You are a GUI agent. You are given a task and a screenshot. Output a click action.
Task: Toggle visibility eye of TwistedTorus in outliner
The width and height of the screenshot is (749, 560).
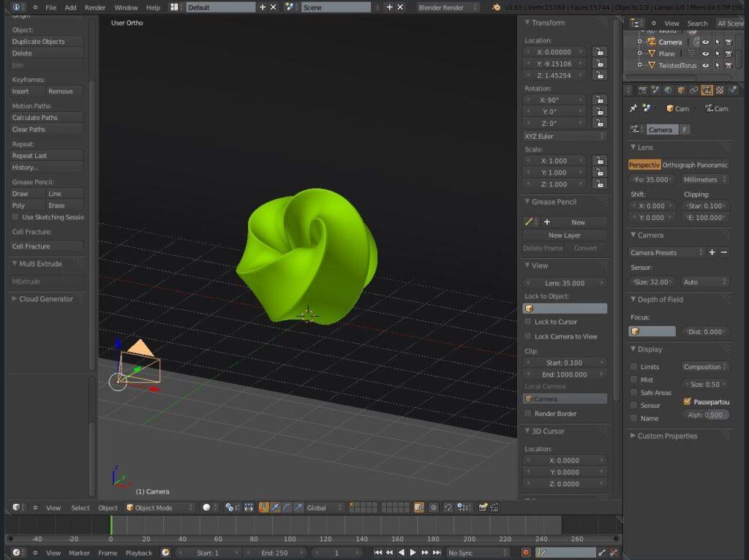pos(706,65)
